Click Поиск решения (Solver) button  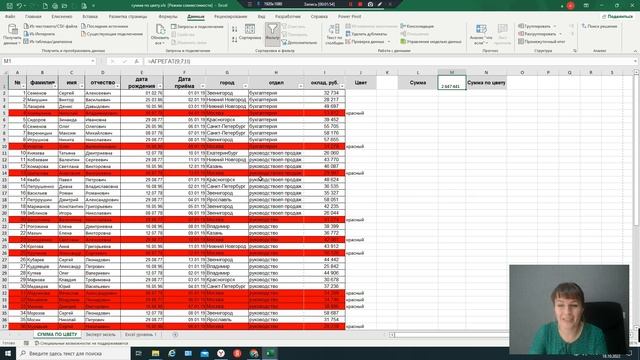click(599, 26)
